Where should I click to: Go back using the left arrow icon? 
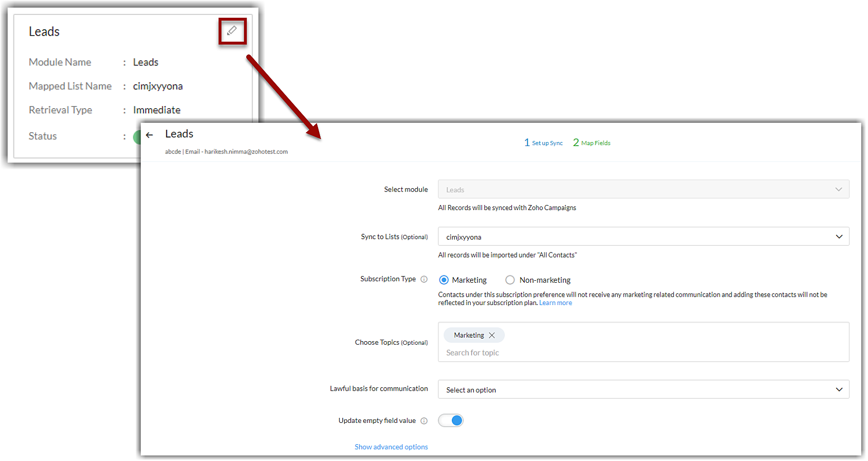150,135
